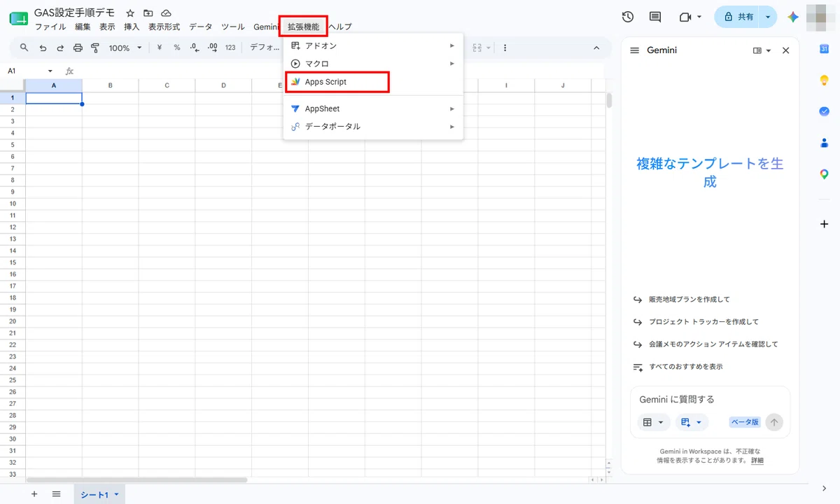Viewport: 840px width, 504px height.
Task: Open Contacts side panel
Action: click(x=825, y=143)
